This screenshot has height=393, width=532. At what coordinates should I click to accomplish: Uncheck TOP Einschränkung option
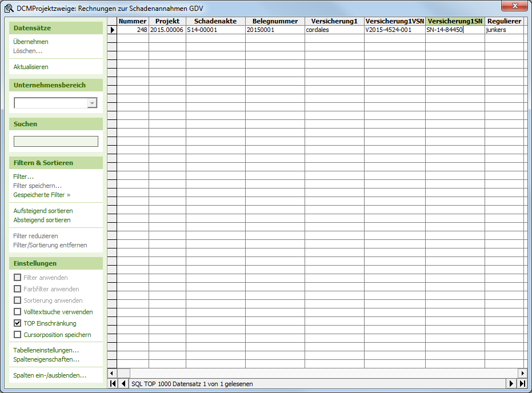click(18, 323)
